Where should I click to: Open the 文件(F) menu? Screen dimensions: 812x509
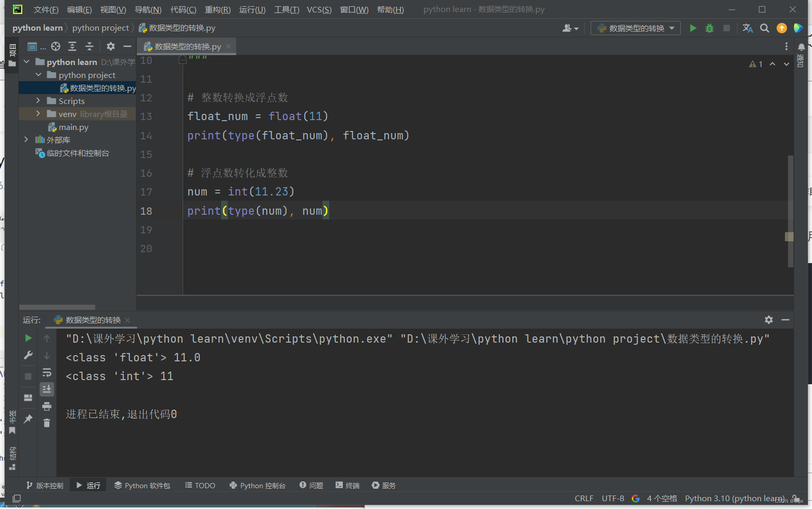pyautogui.click(x=45, y=9)
